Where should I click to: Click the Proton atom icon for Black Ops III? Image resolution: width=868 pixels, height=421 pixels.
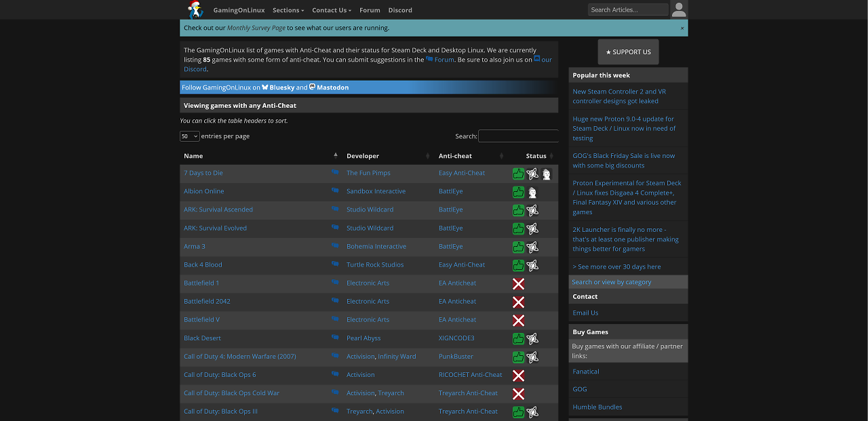(532, 412)
